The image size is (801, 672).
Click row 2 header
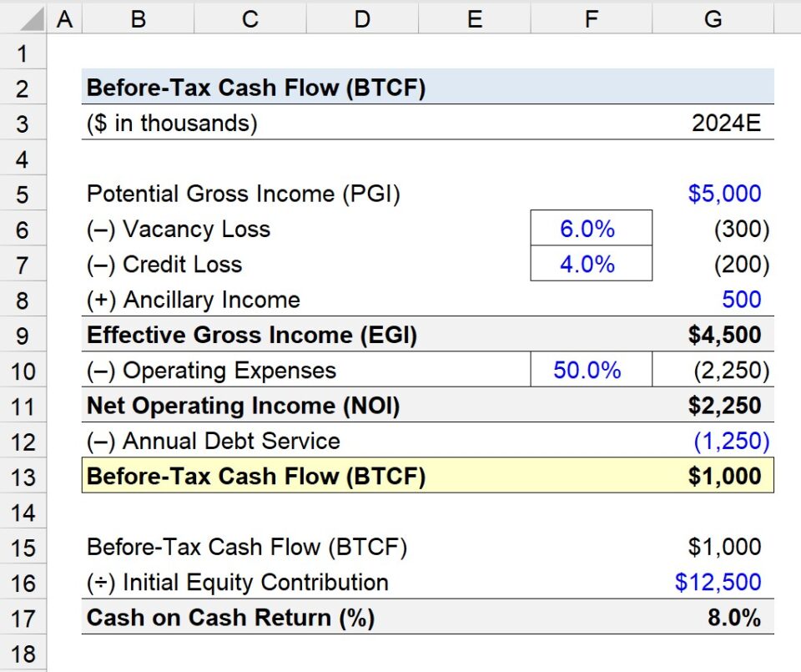[x=23, y=88]
